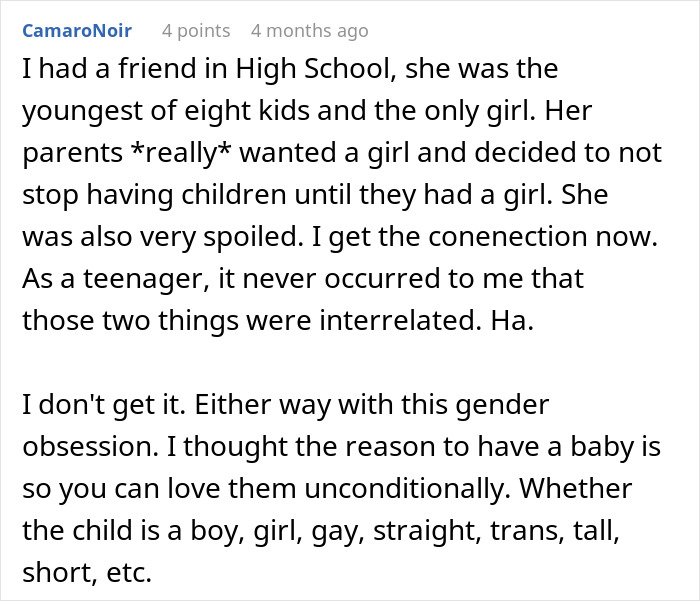Click the "4 months ago" timestamp
This screenshot has width=700, height=601.
click(x=310, y=31)
